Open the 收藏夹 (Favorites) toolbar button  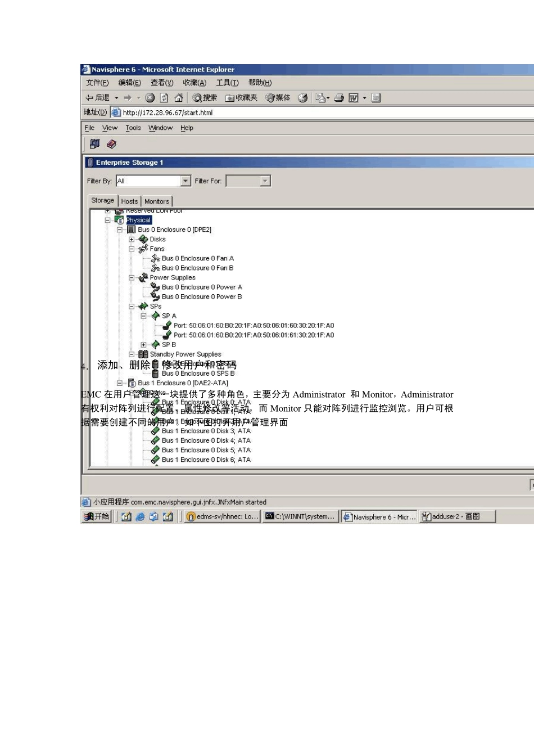241,98
